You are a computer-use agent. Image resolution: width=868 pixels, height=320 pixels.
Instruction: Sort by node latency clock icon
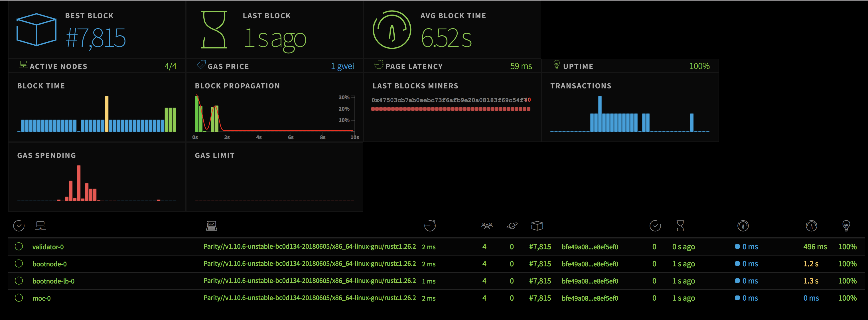(430, 226)
